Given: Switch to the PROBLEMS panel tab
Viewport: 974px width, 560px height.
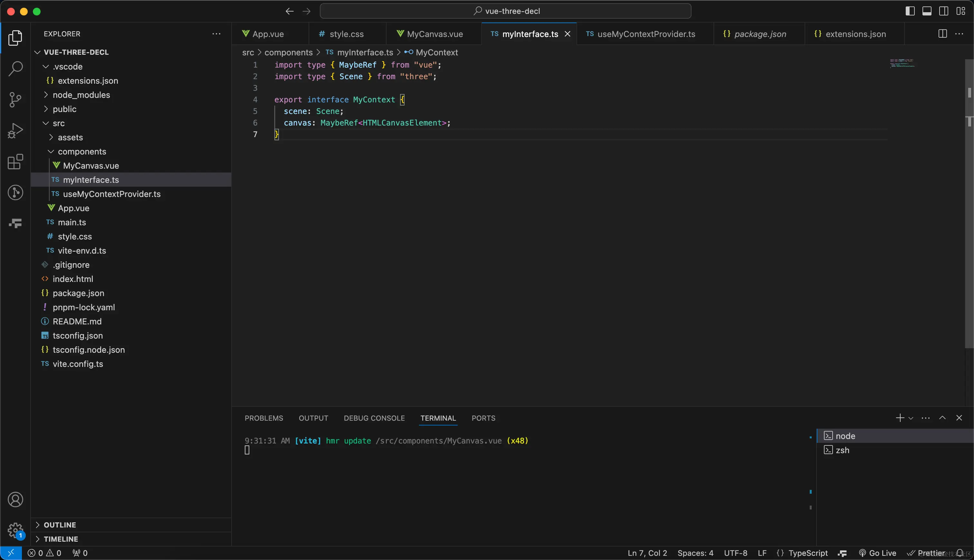Looking at the screenshot, I should click(263, 418).
